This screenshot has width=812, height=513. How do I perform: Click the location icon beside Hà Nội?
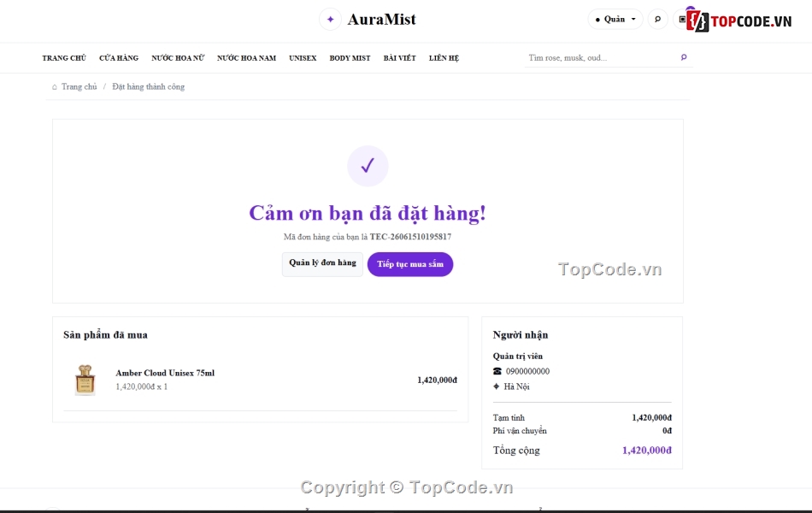496,386
